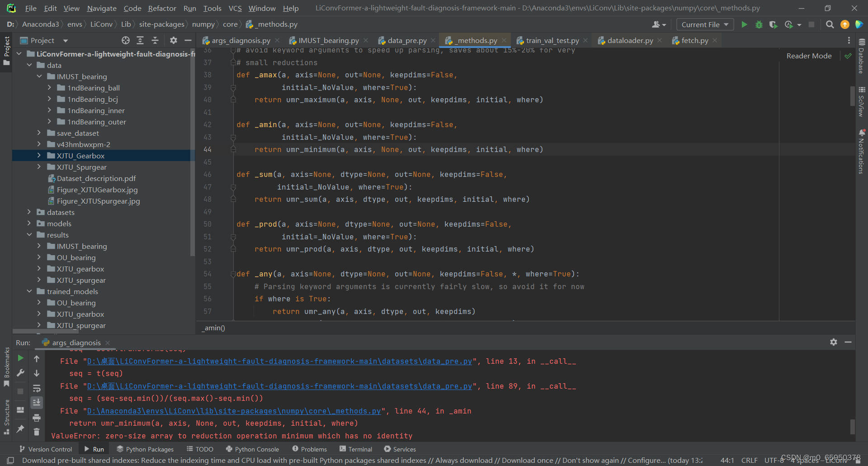868x466 pixels.
Task: Open the Refactor menu
Action: 162,8
